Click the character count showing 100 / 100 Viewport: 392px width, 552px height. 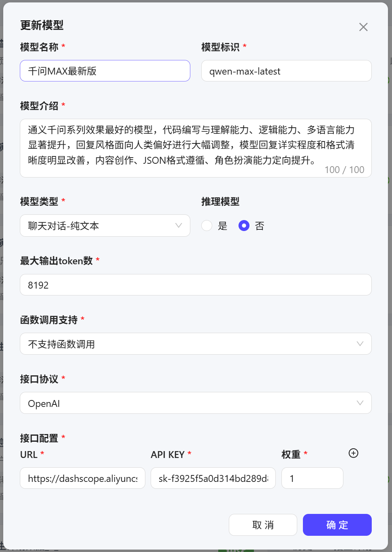pyautogui.click(x=344, y=169)
